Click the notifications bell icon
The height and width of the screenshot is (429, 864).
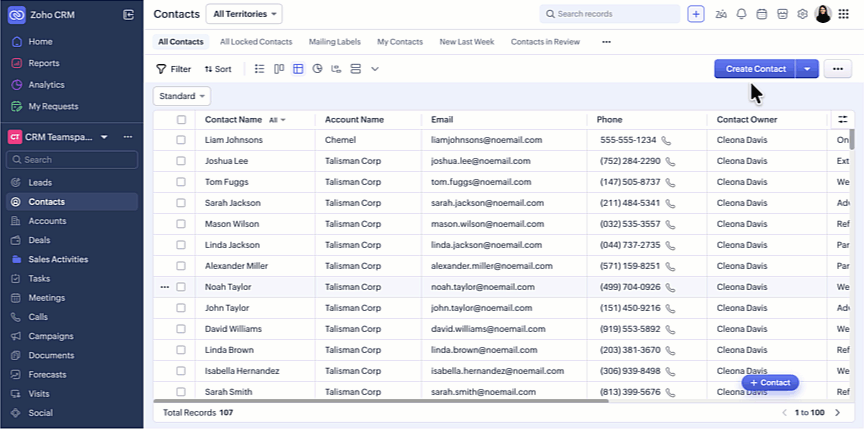pyautogui.click(x=741, y=14)
